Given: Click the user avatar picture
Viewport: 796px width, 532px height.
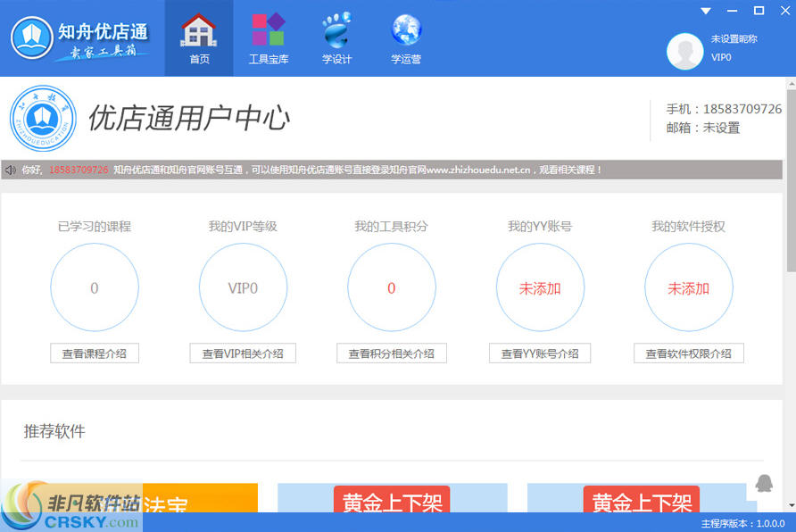Looking at the screenshot, I should point(684,51).
